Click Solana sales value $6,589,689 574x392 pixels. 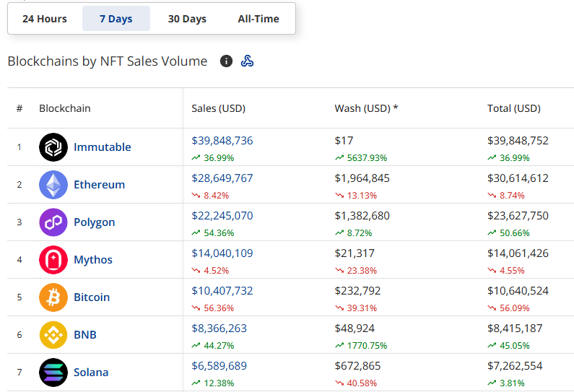pyautogui.click(x=219, y=365)
